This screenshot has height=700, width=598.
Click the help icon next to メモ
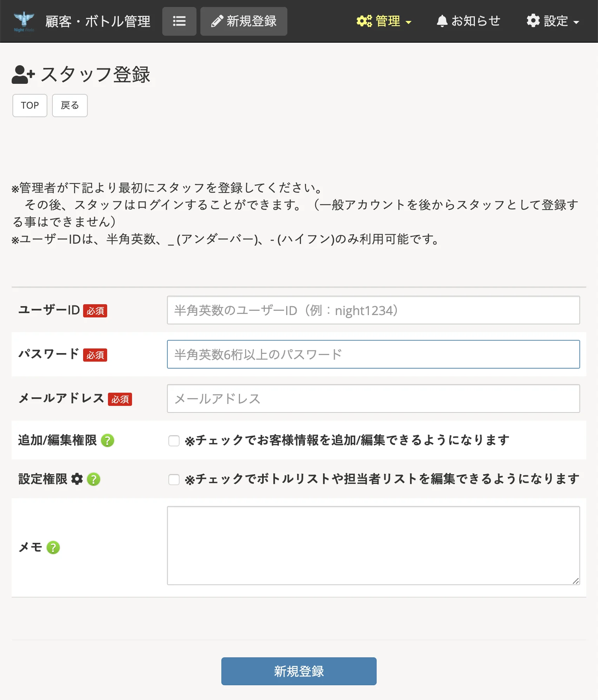pyautogui.click(x=53, y=548)
